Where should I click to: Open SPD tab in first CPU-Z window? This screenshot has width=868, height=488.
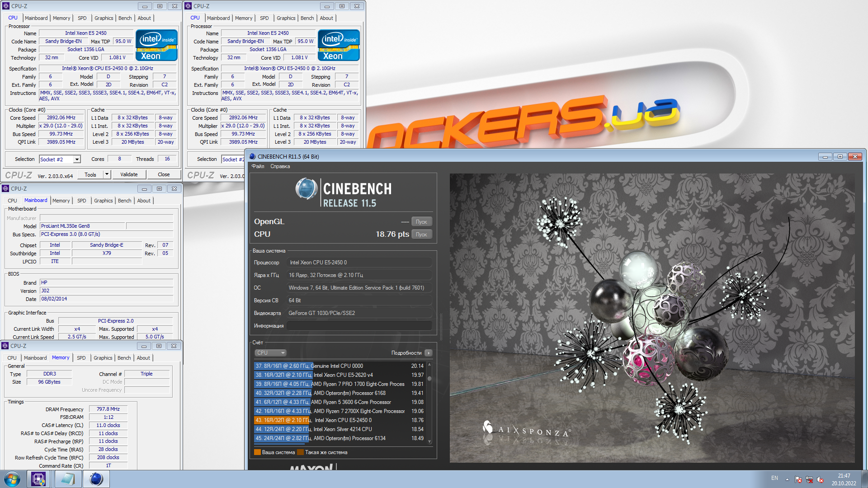[82, 18]
